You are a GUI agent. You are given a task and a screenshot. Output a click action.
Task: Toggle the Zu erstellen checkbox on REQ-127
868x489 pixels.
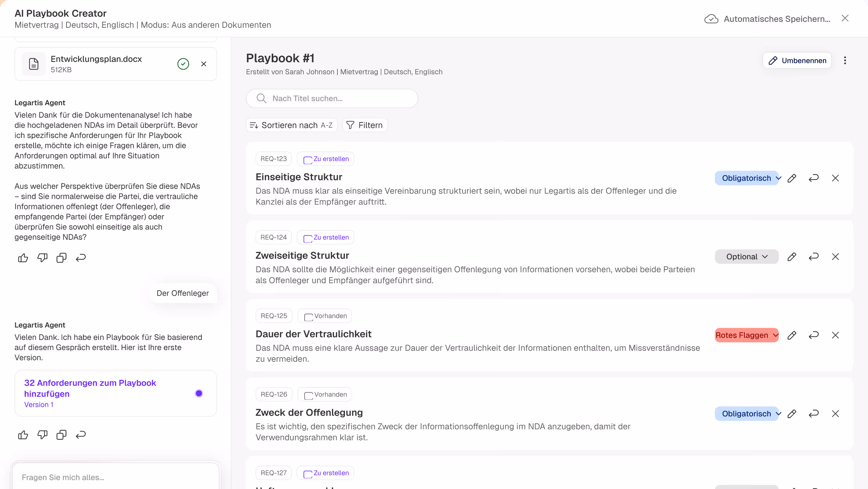(308, 473)
